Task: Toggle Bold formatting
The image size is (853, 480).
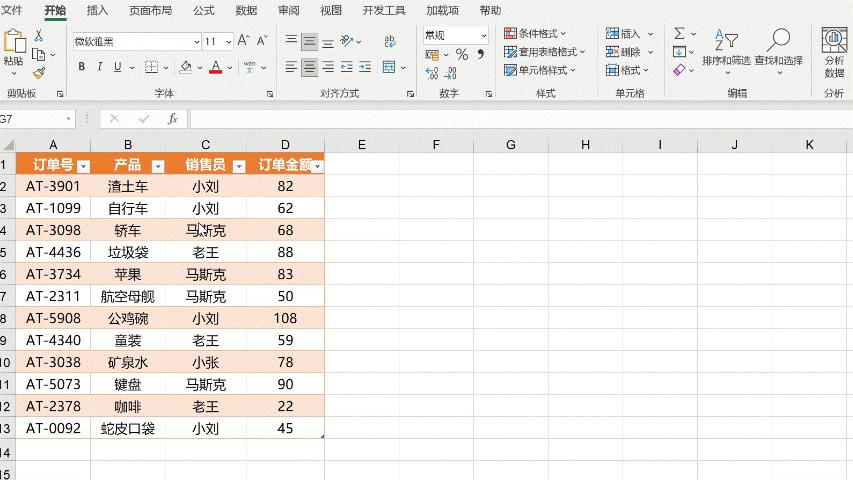Action: click(82, 67)
